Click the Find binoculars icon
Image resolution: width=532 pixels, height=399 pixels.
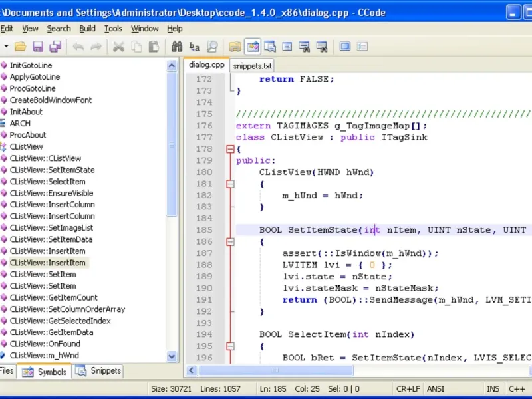(x=177, y=47)
